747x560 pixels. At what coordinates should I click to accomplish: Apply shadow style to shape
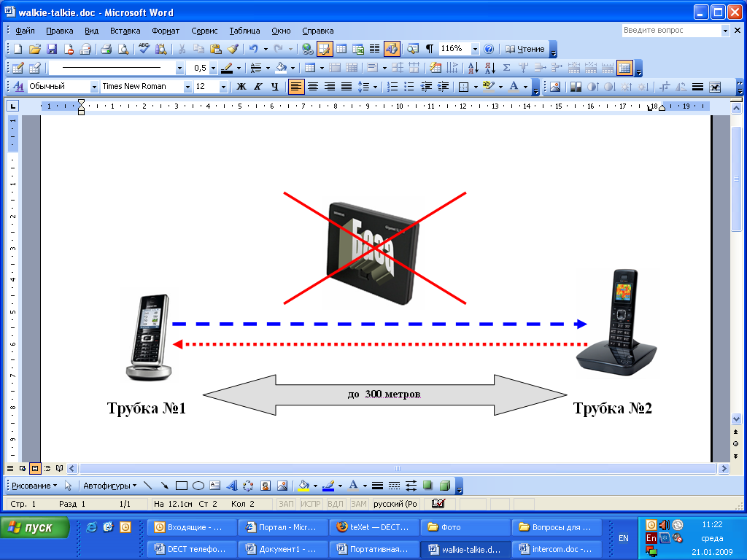click(427, 486)
